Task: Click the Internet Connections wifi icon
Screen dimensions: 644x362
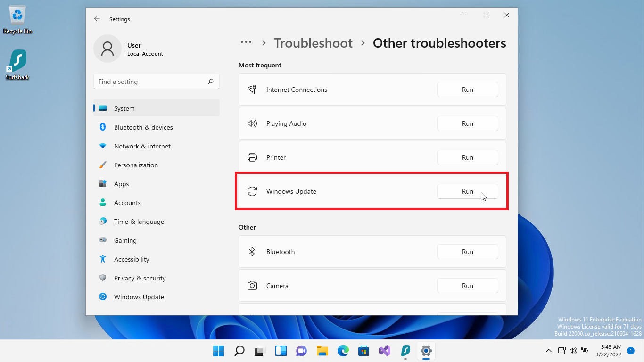Action: [252, 90]
